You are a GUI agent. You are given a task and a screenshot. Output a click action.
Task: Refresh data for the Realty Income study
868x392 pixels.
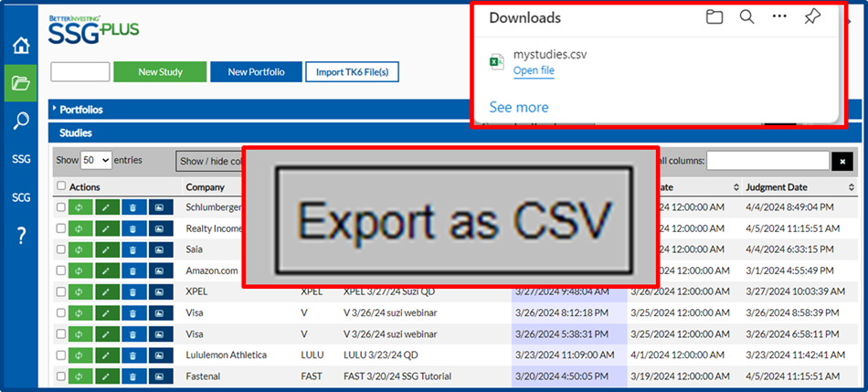[x=80, y=228]
